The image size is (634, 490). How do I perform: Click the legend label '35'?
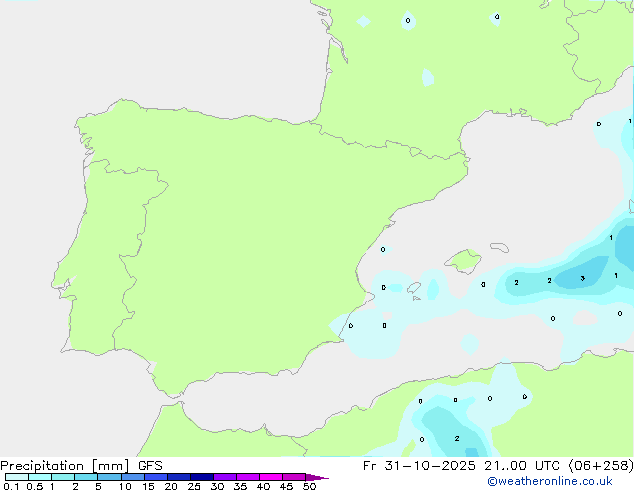pyautogui.click(x=240, y=486)
